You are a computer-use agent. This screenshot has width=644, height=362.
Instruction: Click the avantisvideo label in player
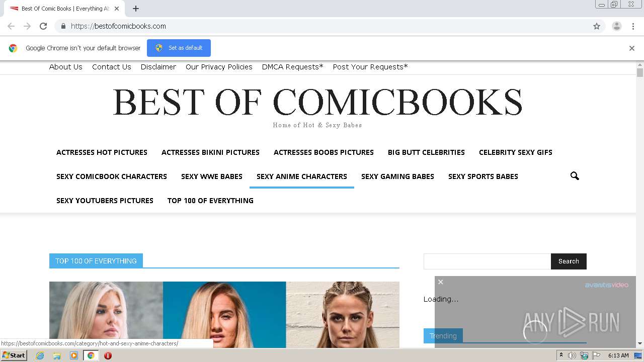click(606, 285)
